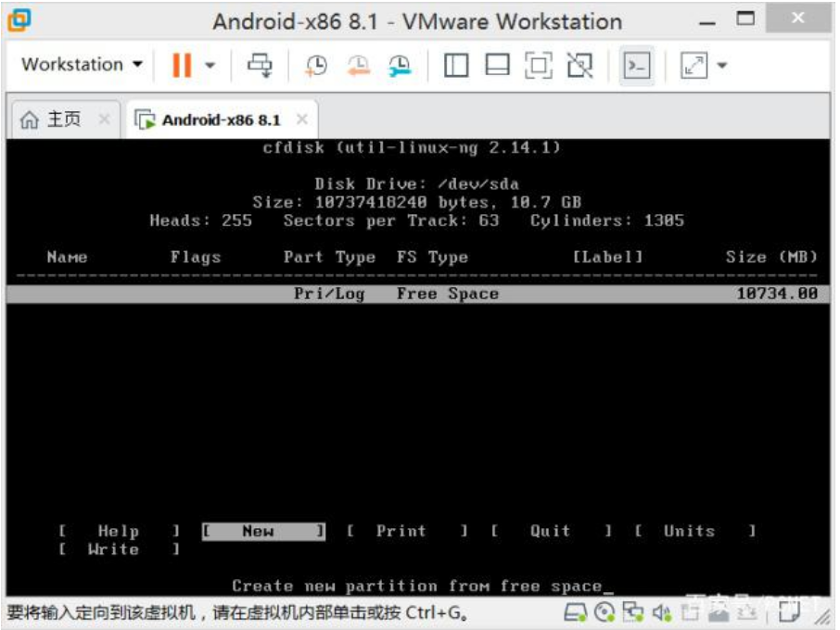Open the console view
840x630 pixels.
point(637,66)
